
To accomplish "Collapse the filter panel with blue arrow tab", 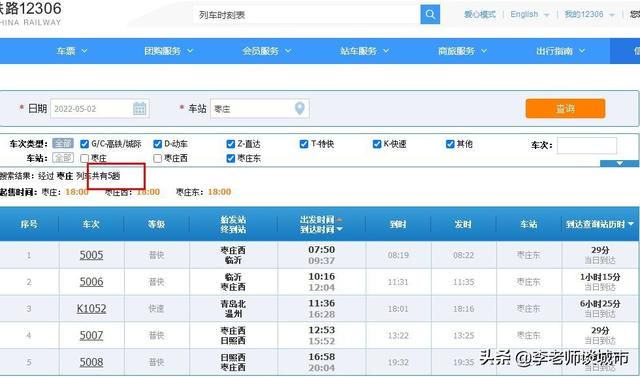I will [x=619, y=163].
